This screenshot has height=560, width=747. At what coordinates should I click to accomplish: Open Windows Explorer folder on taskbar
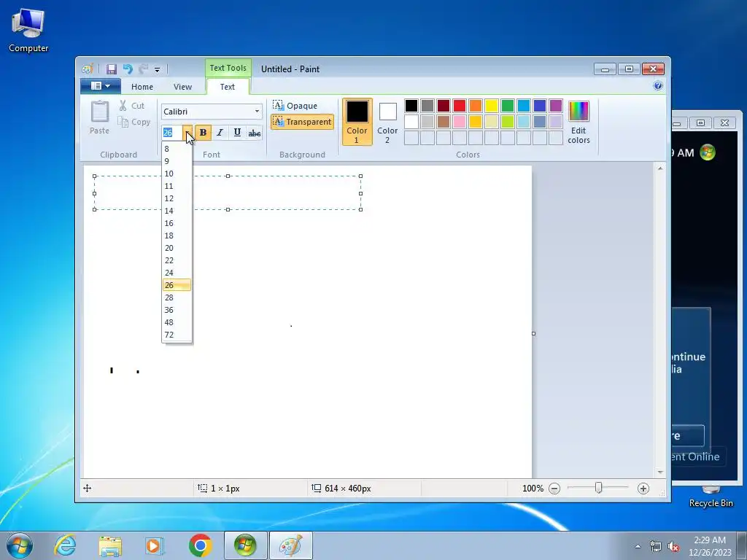pos(110,545)
